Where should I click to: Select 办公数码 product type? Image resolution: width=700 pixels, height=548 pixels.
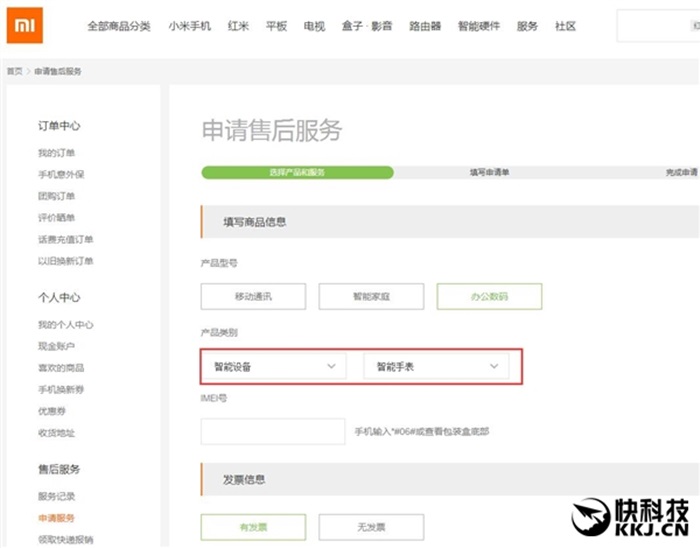coord(489,296)
